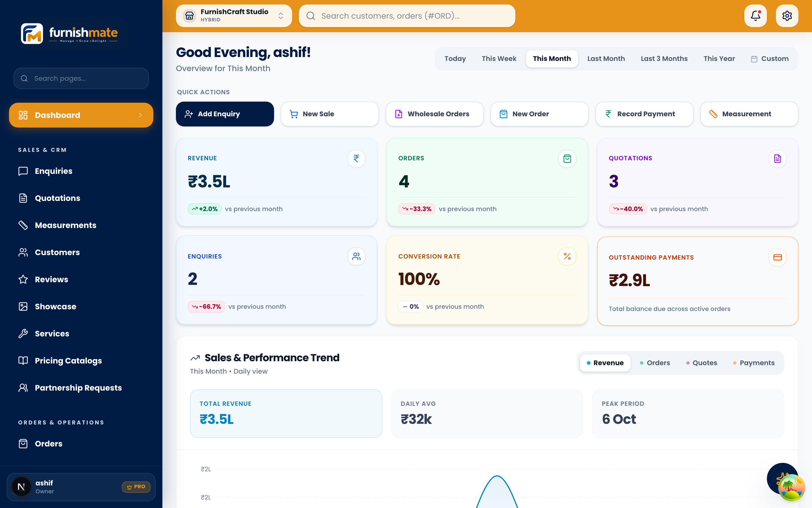Open Customers in the sidebar
The width and height of the screenshot is (812, 508).
coord(81,252)
